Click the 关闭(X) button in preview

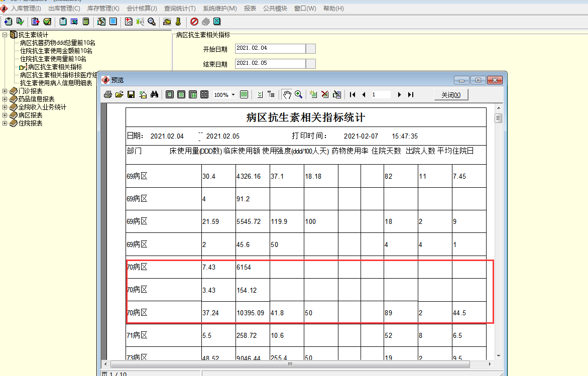[x=451, y=95]
